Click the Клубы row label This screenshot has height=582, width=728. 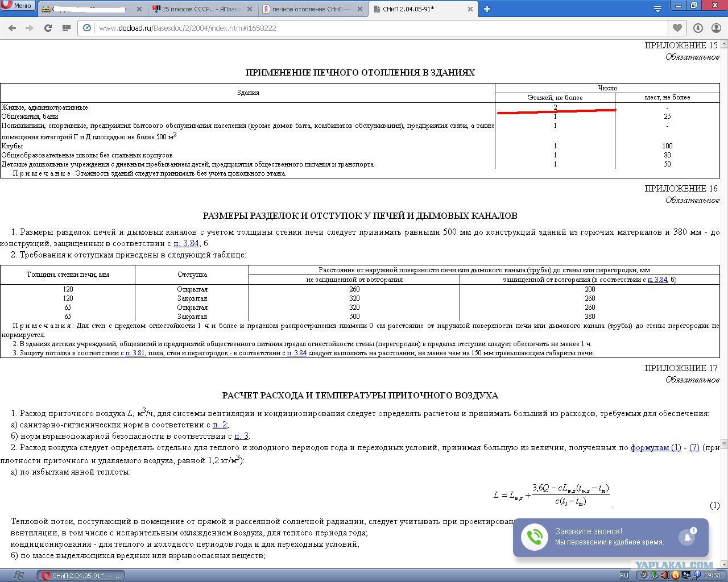tap(12, 146)
